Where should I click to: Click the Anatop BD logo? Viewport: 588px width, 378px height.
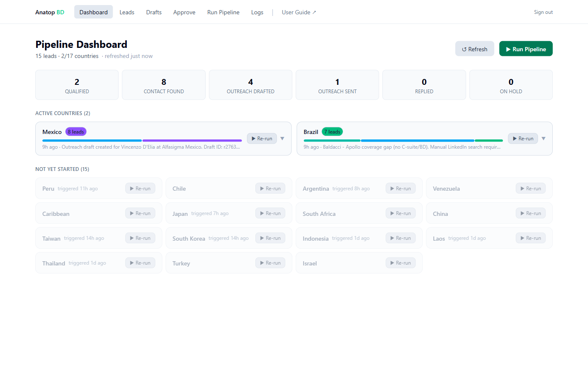point(50,12)
